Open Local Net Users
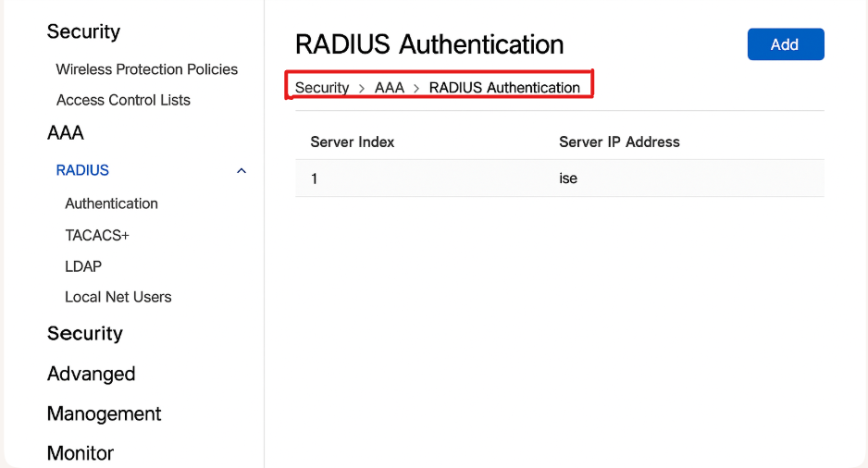 [x=118, y=297]
